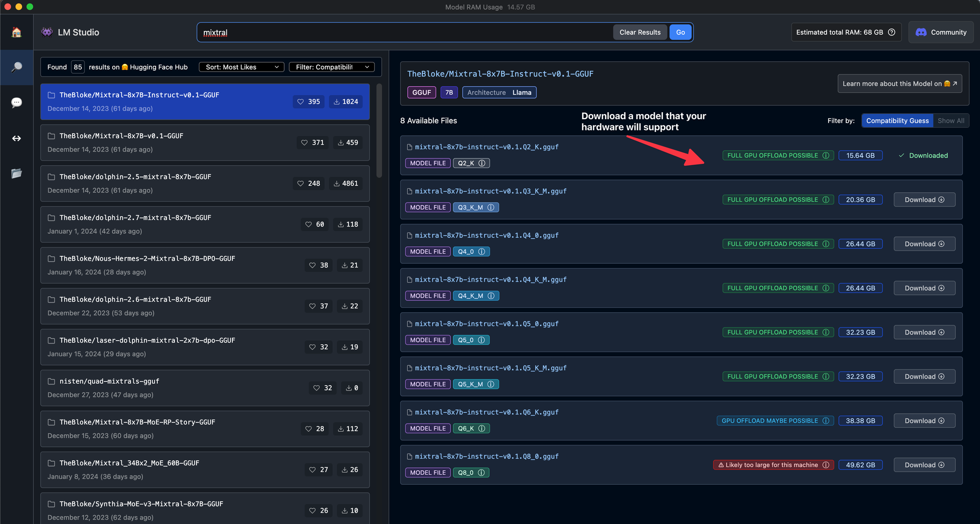980x524 pixels.
Task: Click the 85 results count
Action: 78,67
